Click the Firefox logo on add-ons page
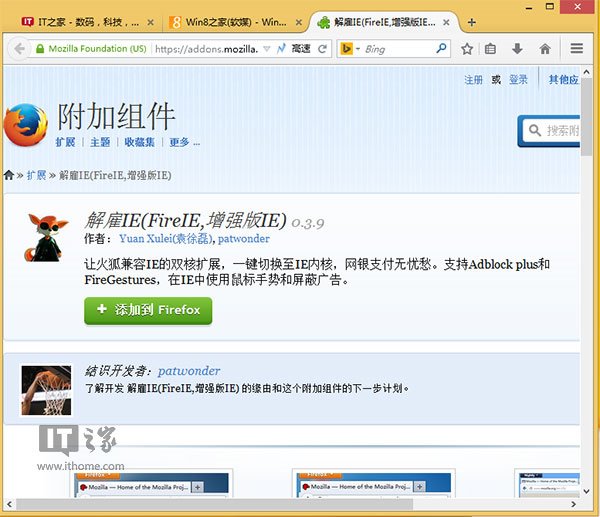Viewport: 600px width, 517px height. 26,125
